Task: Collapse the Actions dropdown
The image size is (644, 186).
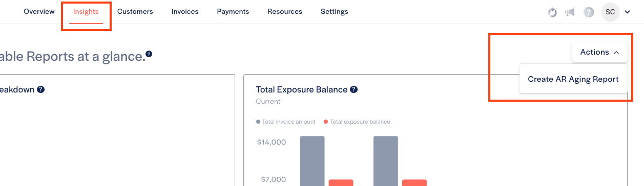Action: (600, 52)
